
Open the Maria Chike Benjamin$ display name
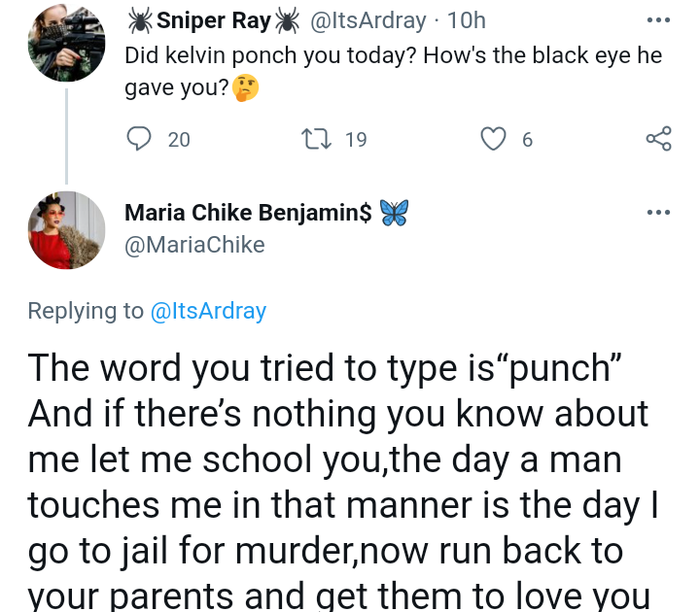[x=248, y=213]
